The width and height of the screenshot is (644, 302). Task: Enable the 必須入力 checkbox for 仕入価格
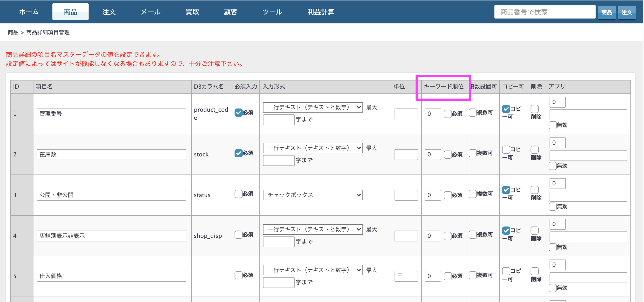pyautogui.click(x=238, y=275)
